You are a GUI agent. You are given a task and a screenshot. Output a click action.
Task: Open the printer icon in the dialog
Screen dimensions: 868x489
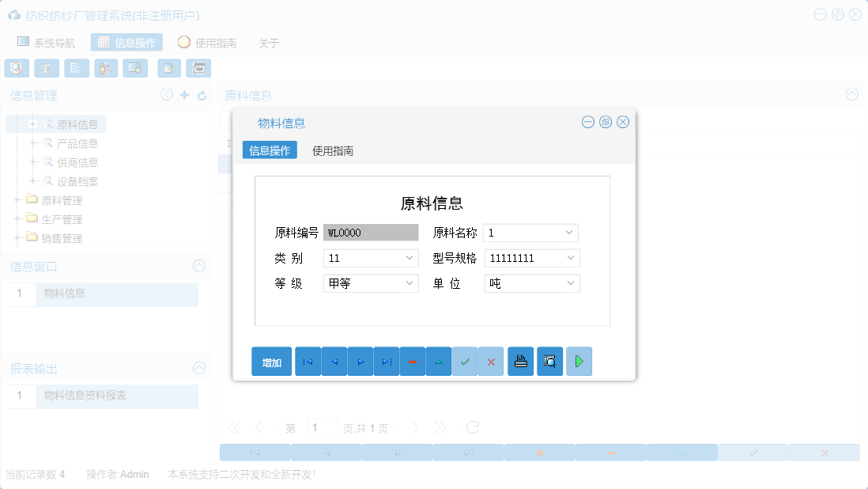click(x=520, y=361)
